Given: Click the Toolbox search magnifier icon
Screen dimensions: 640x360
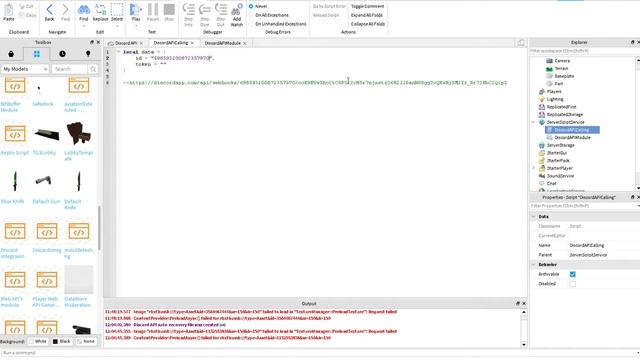Looking at the screenshot, I should (93, 69).
